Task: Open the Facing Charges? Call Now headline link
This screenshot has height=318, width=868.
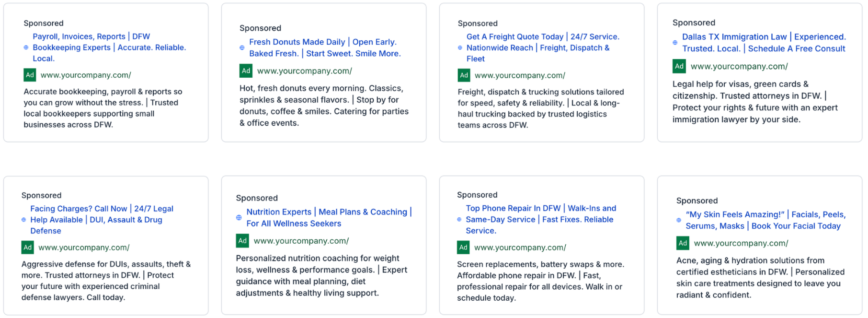Action: (x=79, y=209)
